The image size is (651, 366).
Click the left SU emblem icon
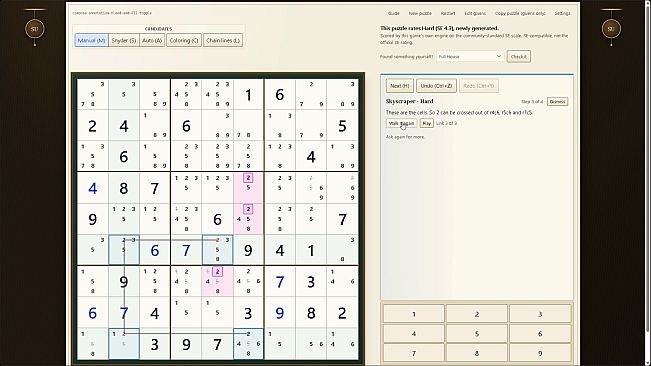click(x=34, y=29)
